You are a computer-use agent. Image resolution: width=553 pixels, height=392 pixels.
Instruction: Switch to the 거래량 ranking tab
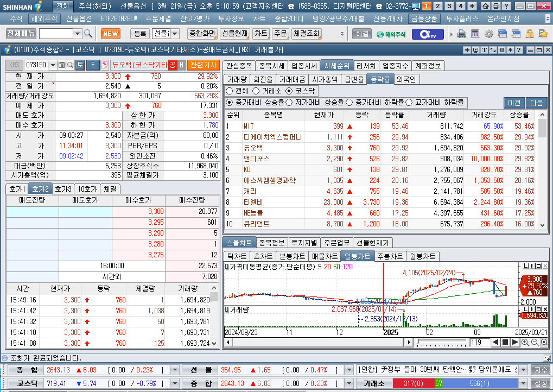coord(237,79)
